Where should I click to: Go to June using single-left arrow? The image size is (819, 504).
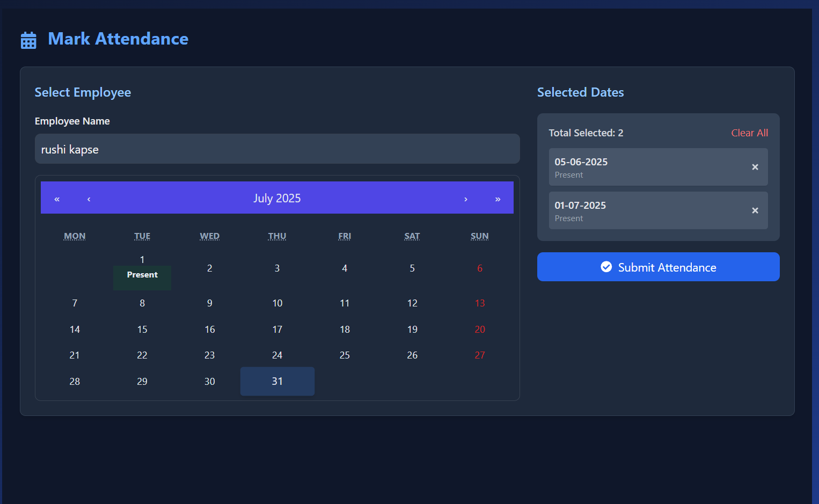pos(89,198)
